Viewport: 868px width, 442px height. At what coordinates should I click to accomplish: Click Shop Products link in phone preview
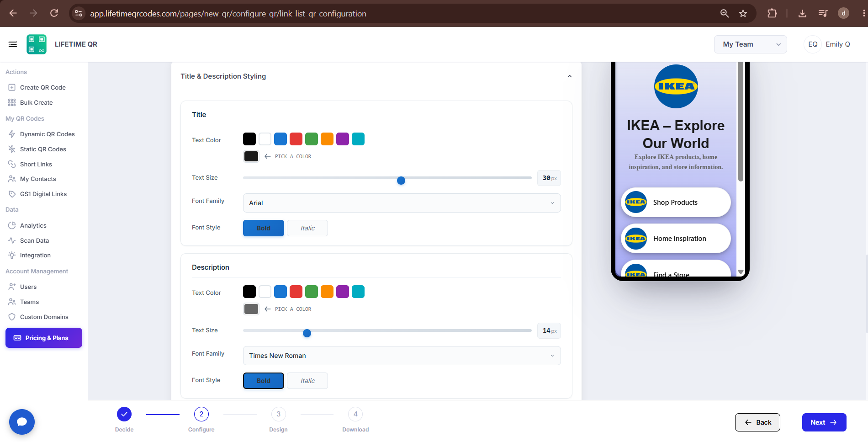676,202
